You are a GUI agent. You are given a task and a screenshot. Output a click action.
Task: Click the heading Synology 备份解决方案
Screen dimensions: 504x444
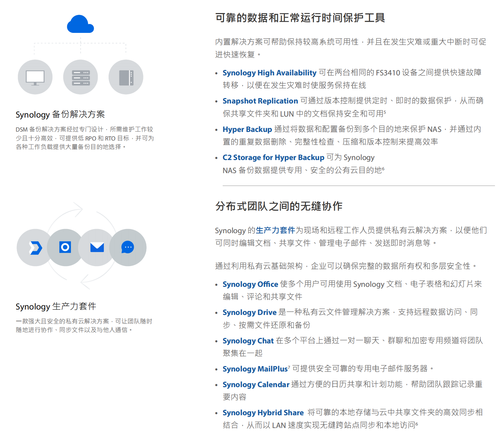[x=60, y=114]
